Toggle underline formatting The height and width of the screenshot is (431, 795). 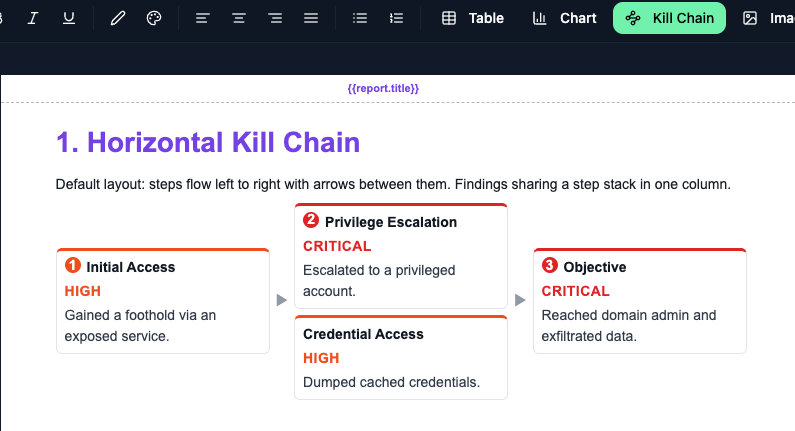[x=68, y=18]
